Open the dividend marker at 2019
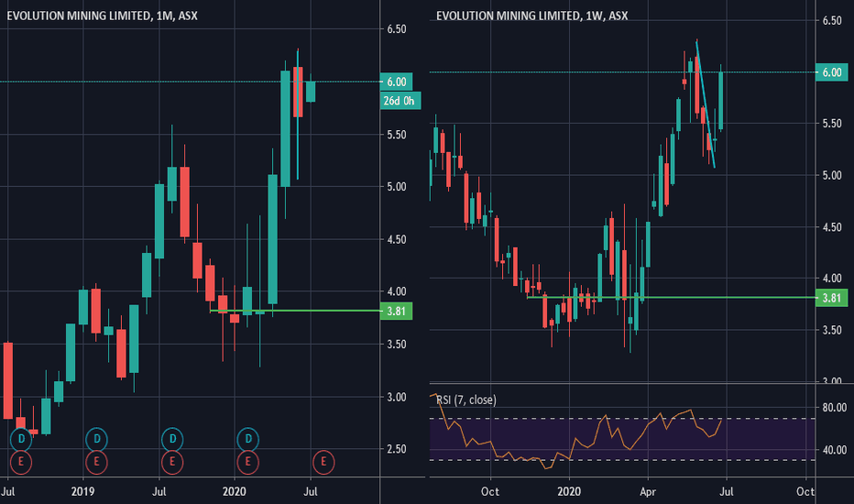The image size is (854, 504). 96,439
